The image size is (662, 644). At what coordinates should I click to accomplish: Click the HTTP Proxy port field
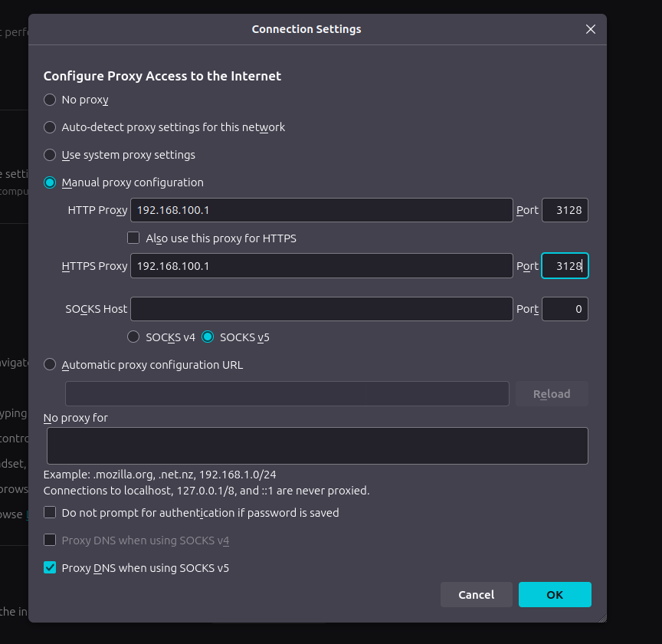tap(565, 210)
